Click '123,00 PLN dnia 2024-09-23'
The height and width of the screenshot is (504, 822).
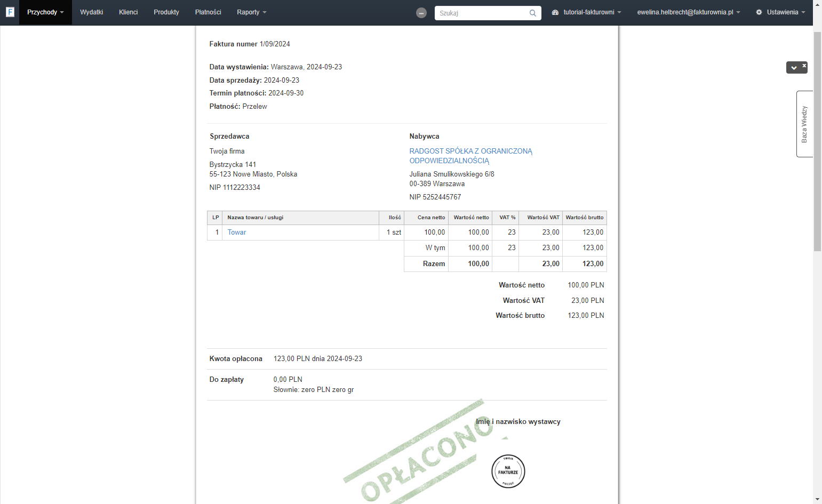tap(318, 359)
